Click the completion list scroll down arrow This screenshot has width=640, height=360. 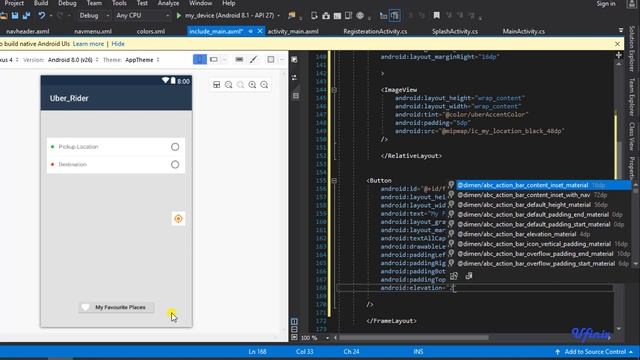pyautogui.click(x=636, y=264)
